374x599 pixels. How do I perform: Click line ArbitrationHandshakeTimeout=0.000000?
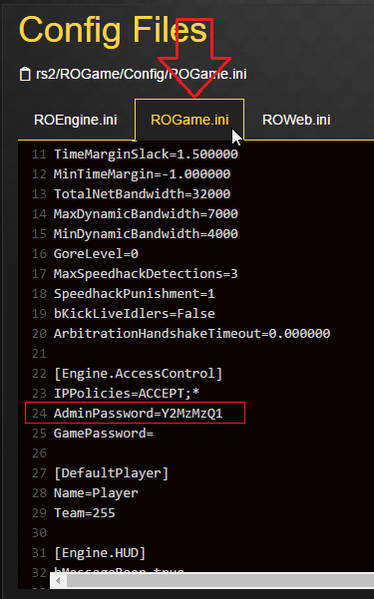click(x=192, y=333)
